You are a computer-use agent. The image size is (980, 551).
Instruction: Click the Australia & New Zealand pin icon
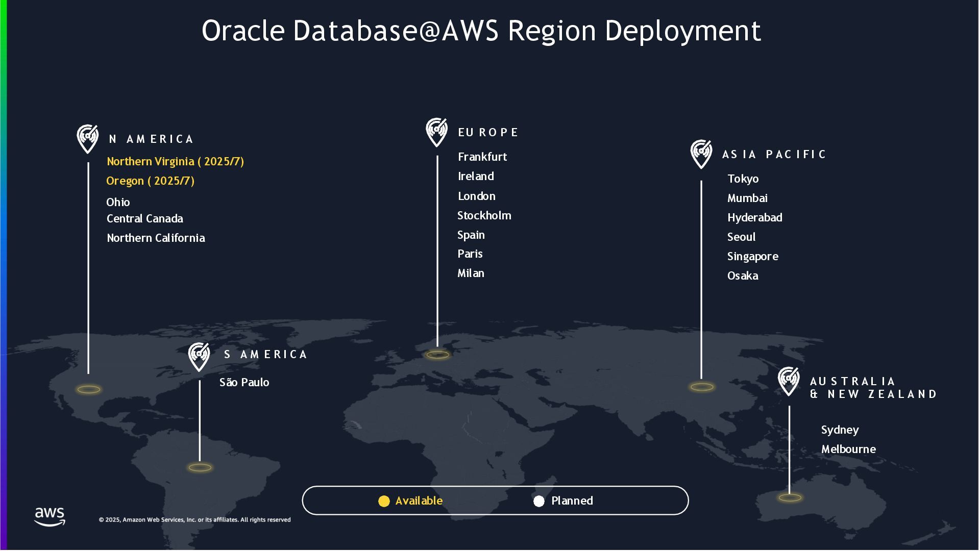[788, 381]
